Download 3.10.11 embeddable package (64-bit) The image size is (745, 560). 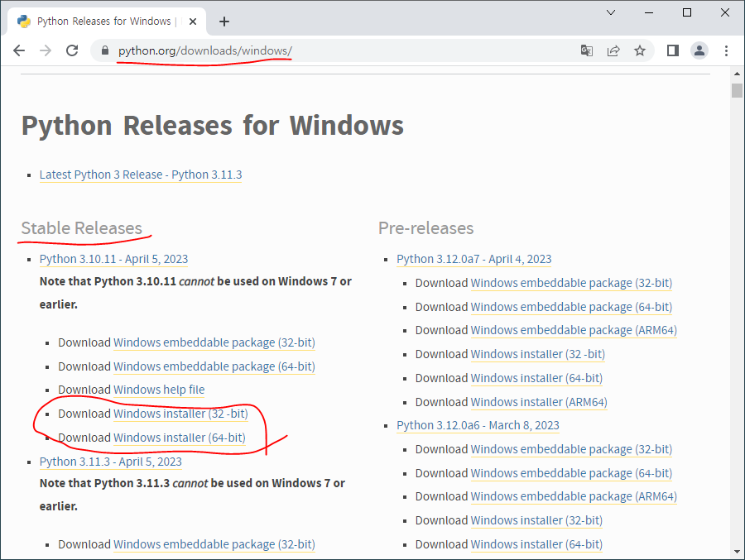(x=214, y=366)
